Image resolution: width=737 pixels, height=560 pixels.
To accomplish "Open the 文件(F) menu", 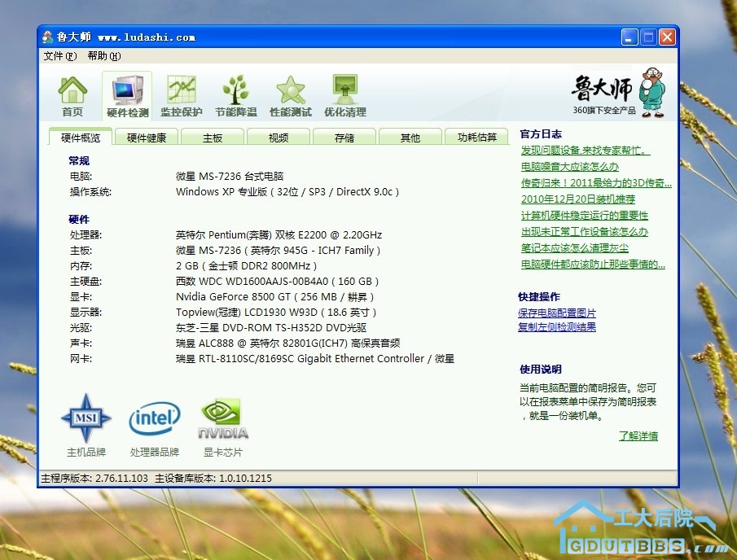I will point(59,56).
